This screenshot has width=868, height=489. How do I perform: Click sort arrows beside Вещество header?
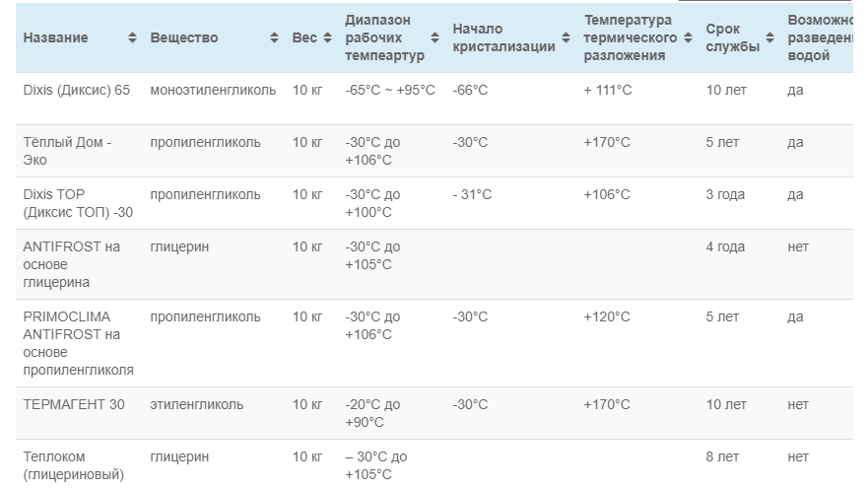pyautogui.click(x=274, y=37)
